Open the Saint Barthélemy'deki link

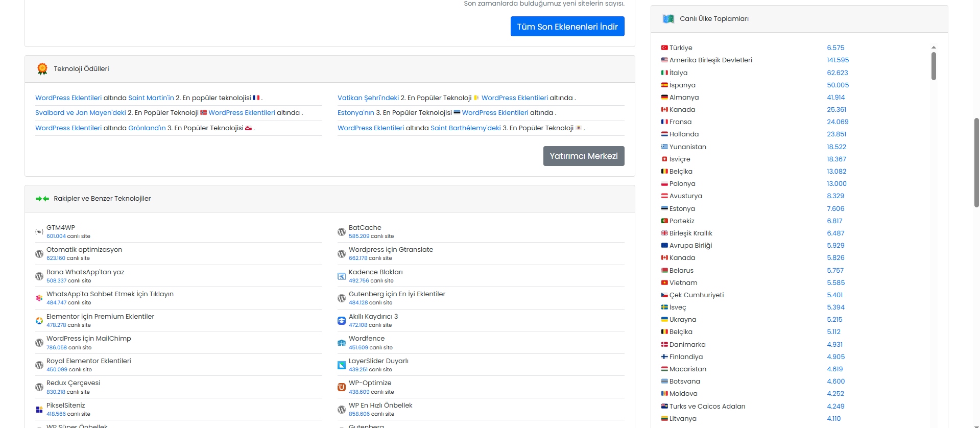pyautogui.click(x=466, y=128)
